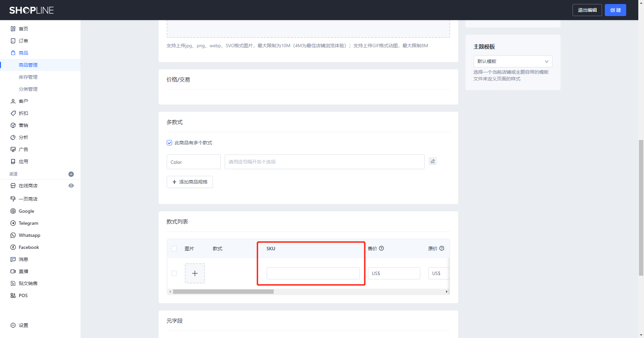Viewport: 644px width, 338px height.
Task: Click the 创建 button
Action: pyautogui.click(x=615, y=10)
